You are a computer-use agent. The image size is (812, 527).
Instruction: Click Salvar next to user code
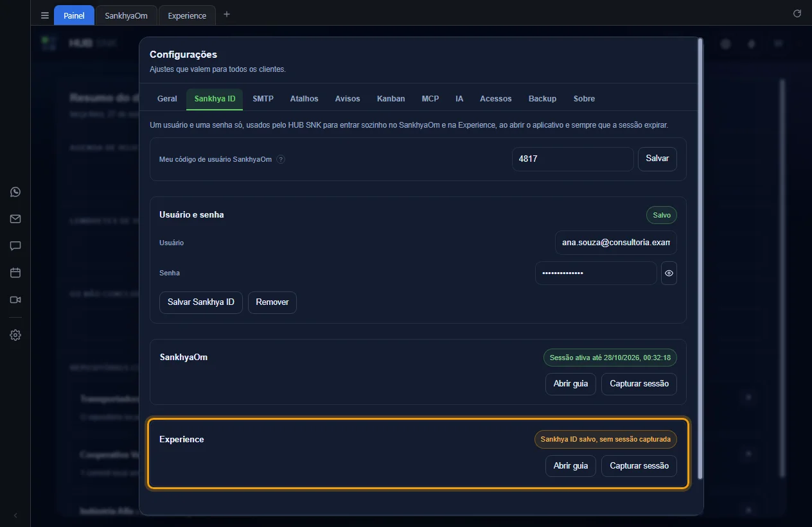click(657, 159)
